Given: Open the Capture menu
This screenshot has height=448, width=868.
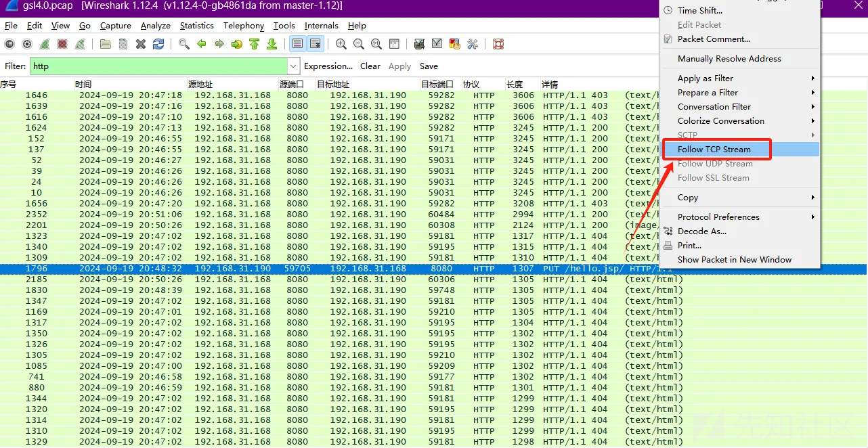Looking at the screenshot, I should (x=116, y=26).
